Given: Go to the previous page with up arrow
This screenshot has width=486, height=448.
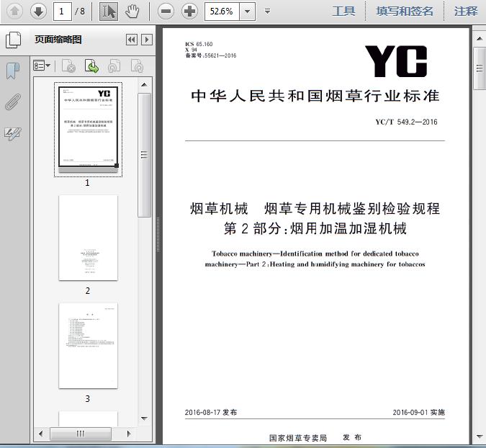Looking at the screenshot, I should tap(14, 12).
